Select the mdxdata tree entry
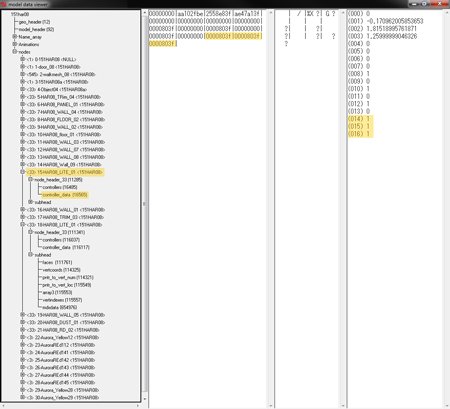The height and width of the screenshot is (409, 450). coord(60,307)
